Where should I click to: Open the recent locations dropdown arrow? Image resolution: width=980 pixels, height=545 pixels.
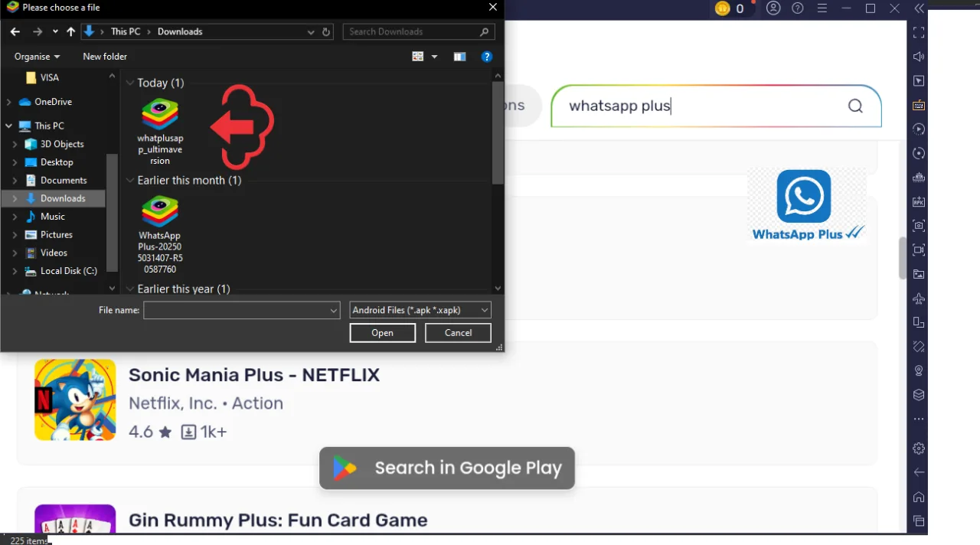pyautogui.click(x=55, y=32)
